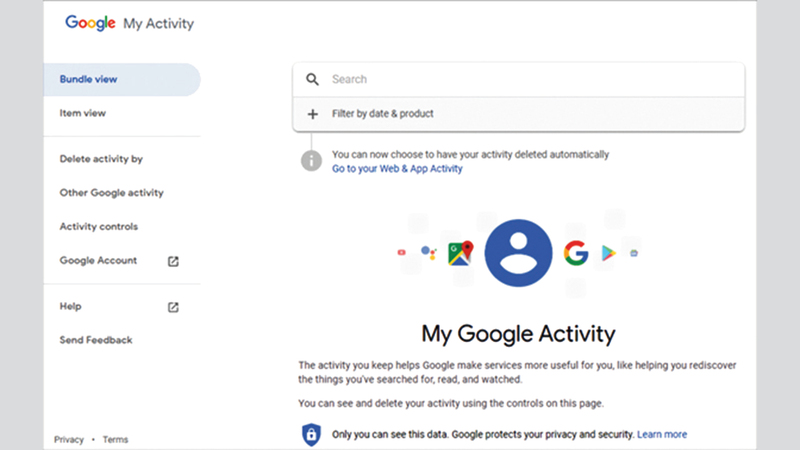Switch to Item view
The width and height of the screenshot is (800, 450).
(x=83, y=113)
